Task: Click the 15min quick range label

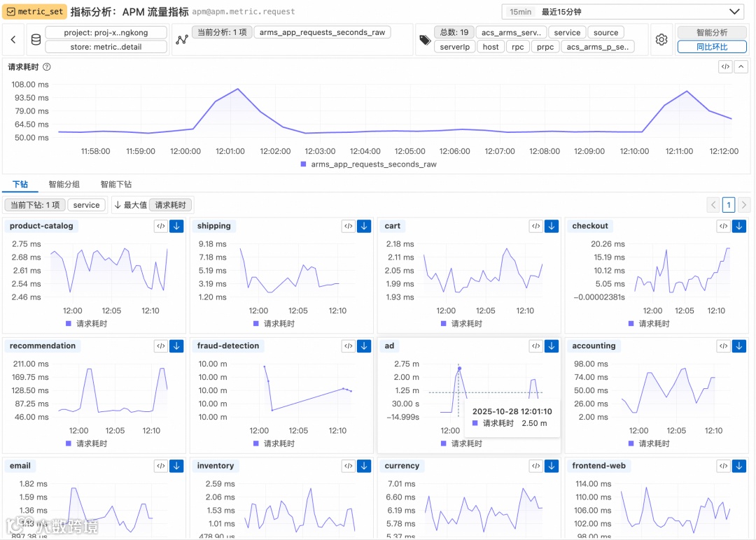Action: [x=521, y=12]
